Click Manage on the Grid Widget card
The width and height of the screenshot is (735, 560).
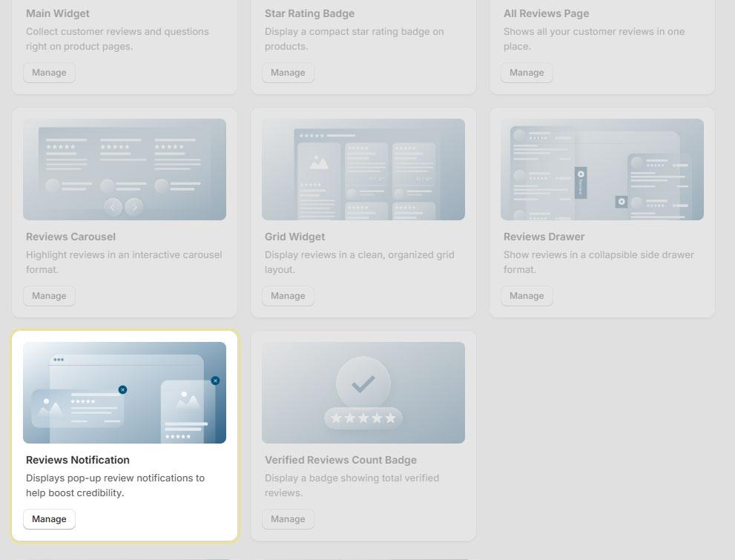coord(288,296)
